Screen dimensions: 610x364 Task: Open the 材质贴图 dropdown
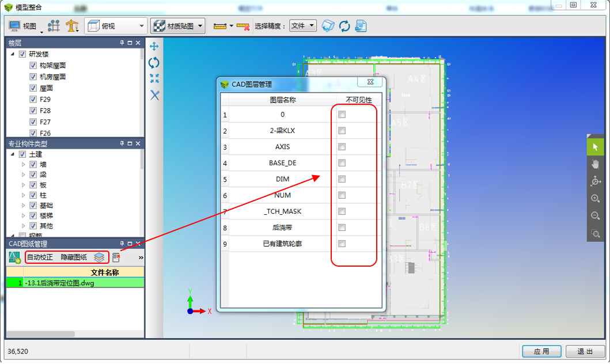178,26
